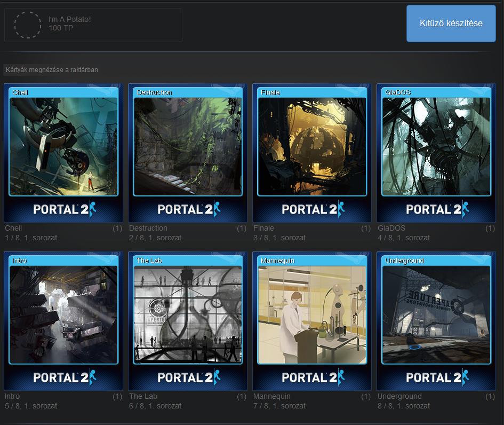This screenshot has height=425, width=504.
Task: Click the Finale caption below its card
Action: tap(263, 228)
